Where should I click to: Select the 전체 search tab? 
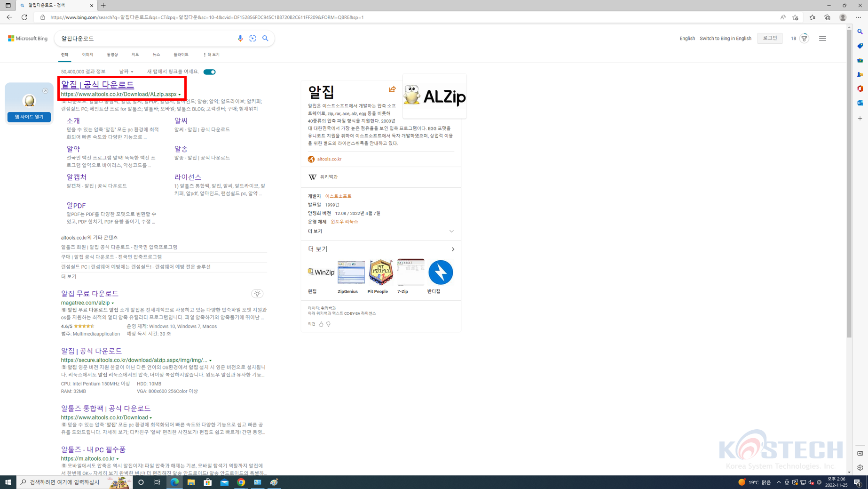(x=65, y=55)
